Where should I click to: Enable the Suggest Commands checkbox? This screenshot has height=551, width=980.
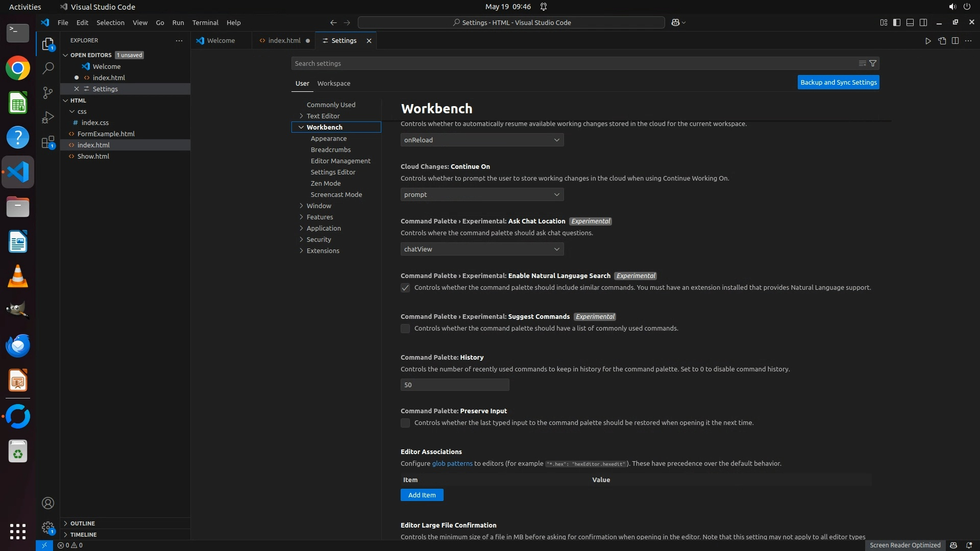click(405, 329)
